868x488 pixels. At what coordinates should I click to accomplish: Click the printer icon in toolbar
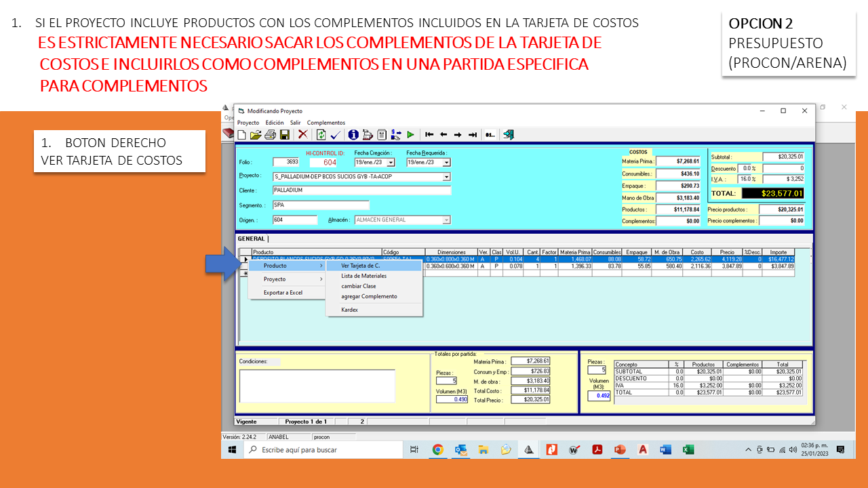(x=270, y=135)
